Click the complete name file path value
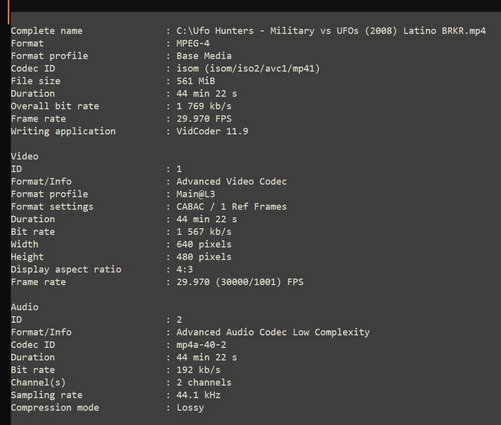 tap(331, 31)
